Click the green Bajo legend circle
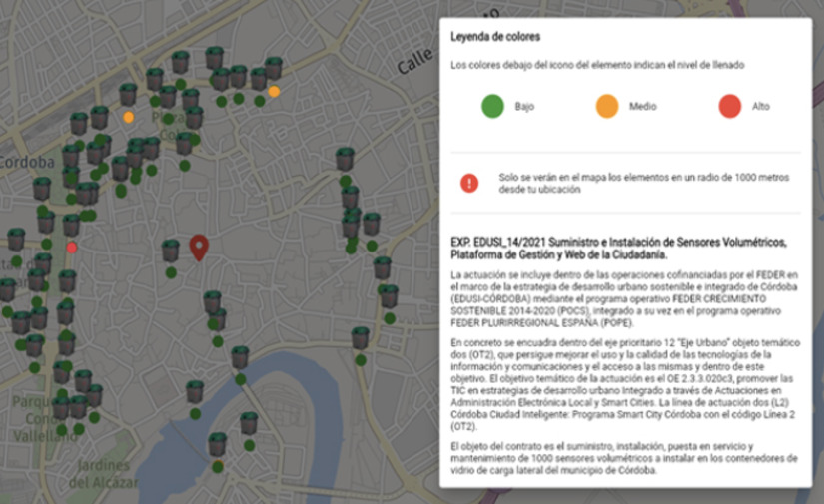Image resolution: width=824 pixels, height=504 pixels. 493,106
